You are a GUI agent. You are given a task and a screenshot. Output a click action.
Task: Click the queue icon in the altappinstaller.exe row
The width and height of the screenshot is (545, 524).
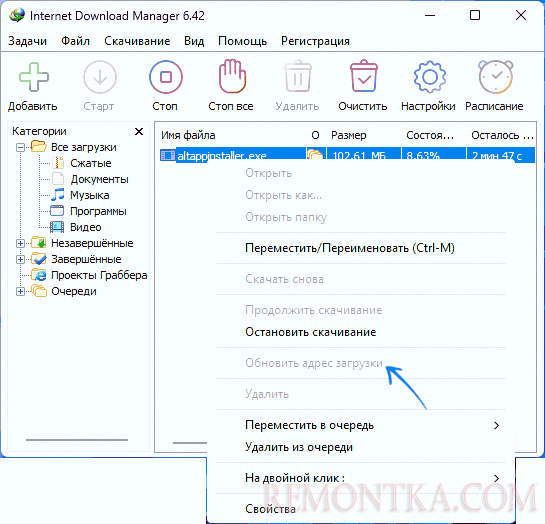315,155
